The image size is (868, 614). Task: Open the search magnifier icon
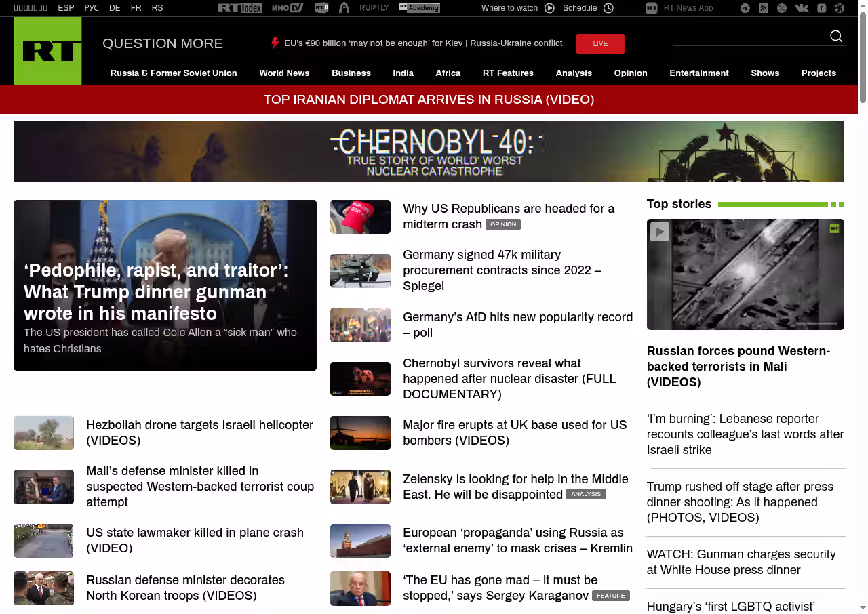click(836, 37)
